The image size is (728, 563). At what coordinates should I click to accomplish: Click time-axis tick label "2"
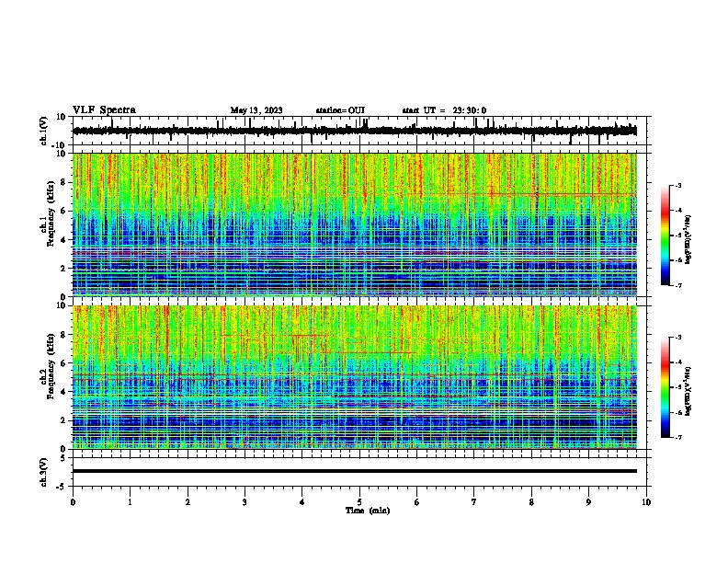[x=188, y=502]
